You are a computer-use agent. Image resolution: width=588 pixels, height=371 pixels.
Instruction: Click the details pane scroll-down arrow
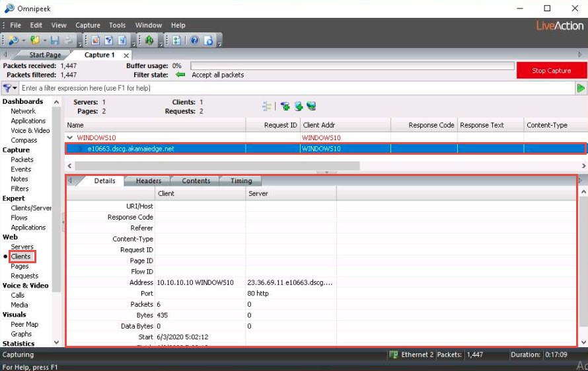(x=583, y=342)
